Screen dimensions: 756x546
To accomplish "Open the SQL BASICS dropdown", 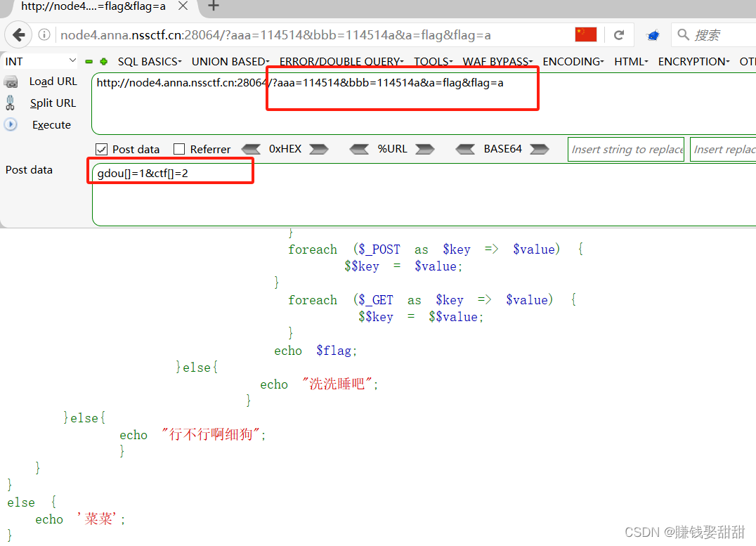I will (149, 62).
